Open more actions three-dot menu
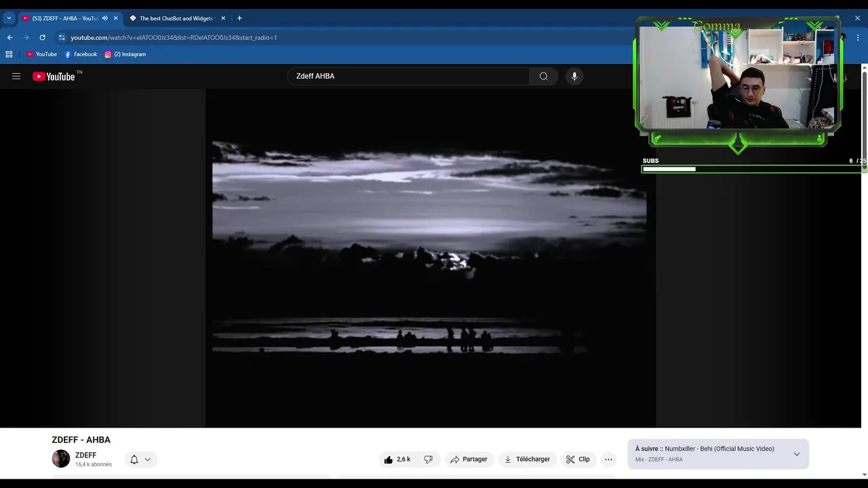The image size is (868, 488). pos(608,460)
